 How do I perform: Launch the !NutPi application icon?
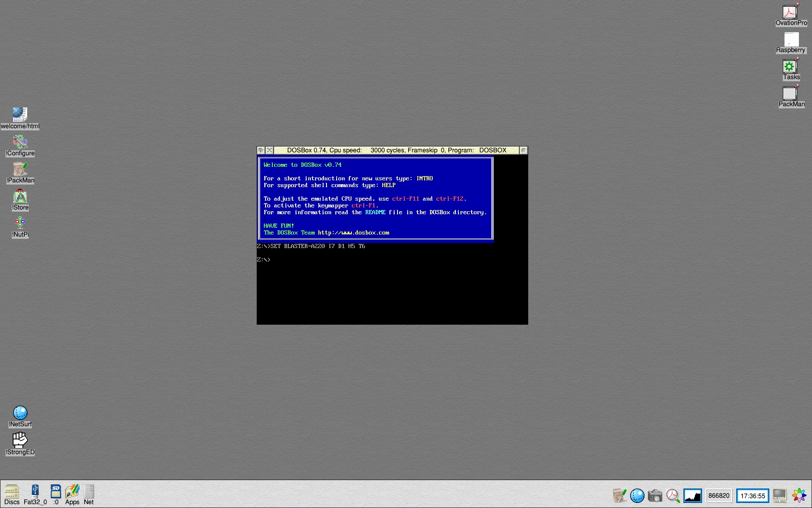pos(20,226)
